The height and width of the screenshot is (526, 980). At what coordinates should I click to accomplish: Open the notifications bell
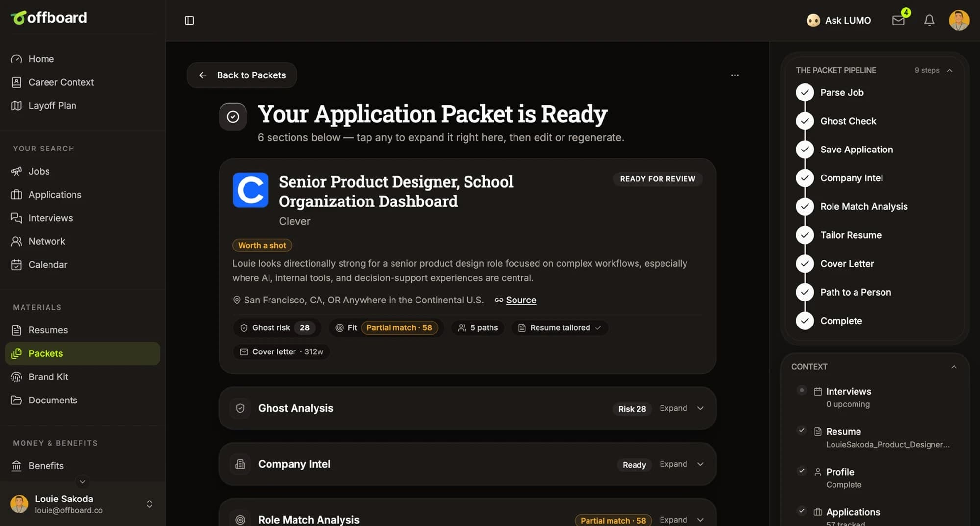[x=929, y=20]
